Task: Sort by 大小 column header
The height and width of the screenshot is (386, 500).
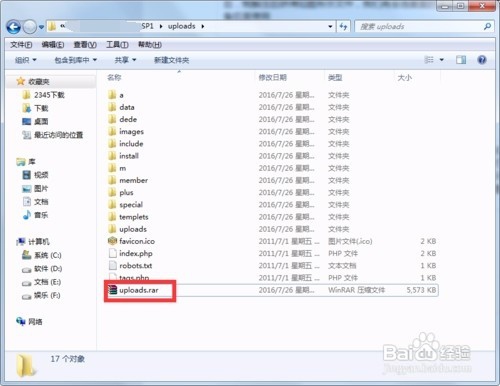Action: (405, 78)
